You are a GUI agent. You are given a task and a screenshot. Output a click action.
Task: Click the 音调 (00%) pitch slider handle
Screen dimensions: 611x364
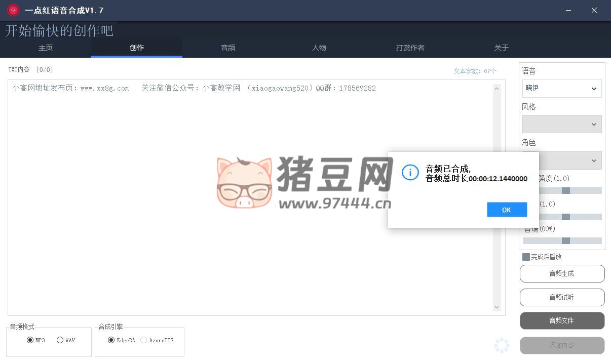point(566,241)
